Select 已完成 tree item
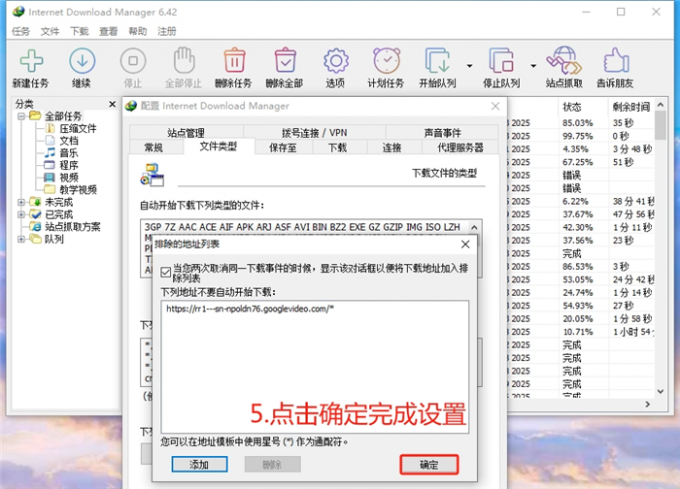The height and width of the screenshot is (489, 680). point(59,214)
